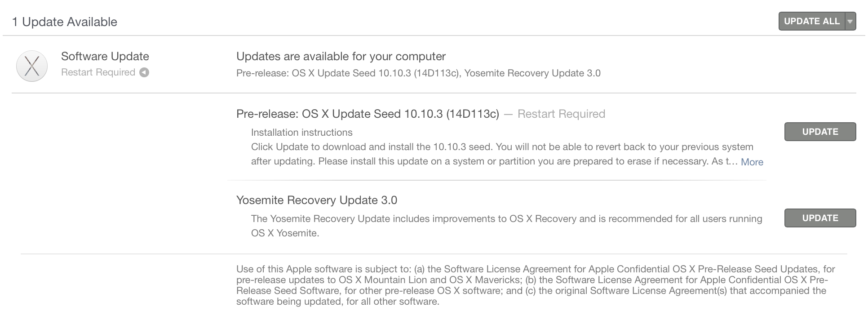
Task: Click the Installation instructions text
Action: tap(301, 133)
